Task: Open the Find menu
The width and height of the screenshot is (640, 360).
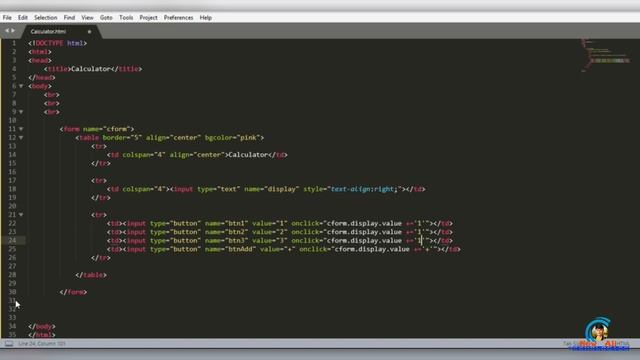Action: 69,18
